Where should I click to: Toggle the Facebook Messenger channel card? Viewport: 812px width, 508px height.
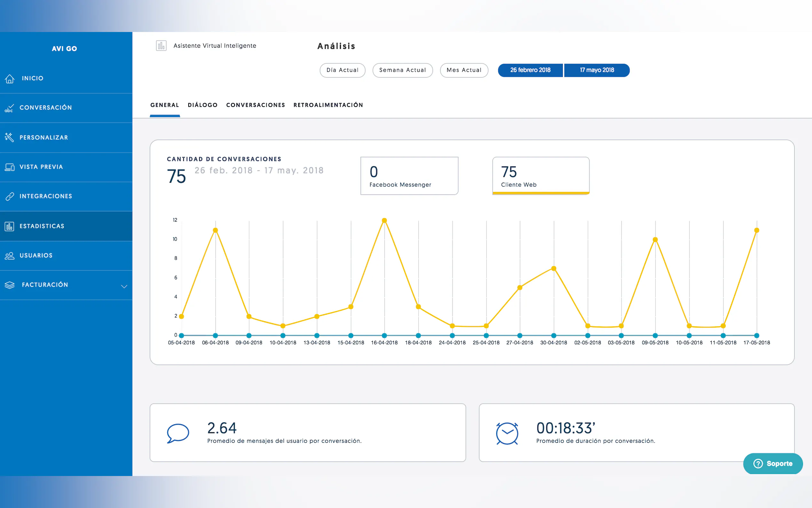coord(409,176)
